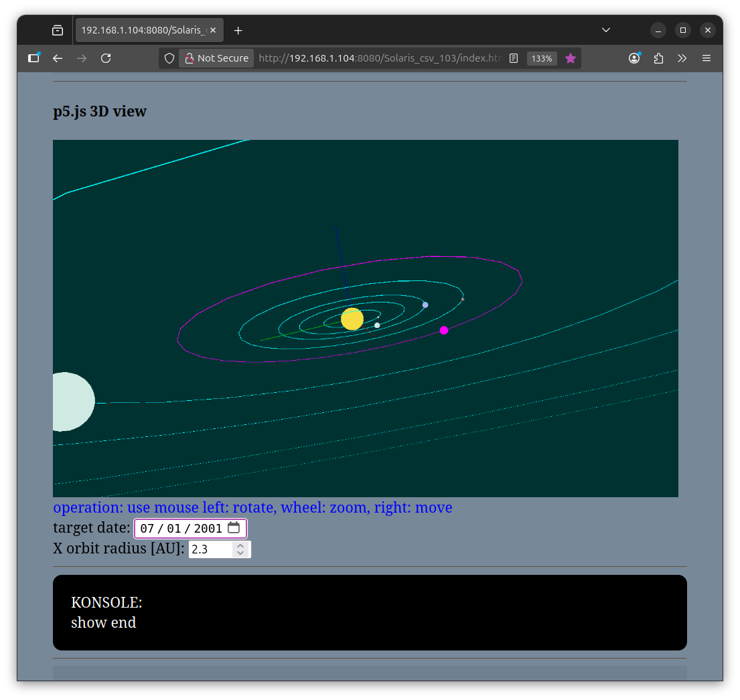Show more toolbar tools via double chevron
This screenshot has width=740, height=700.
pos(682,58)
